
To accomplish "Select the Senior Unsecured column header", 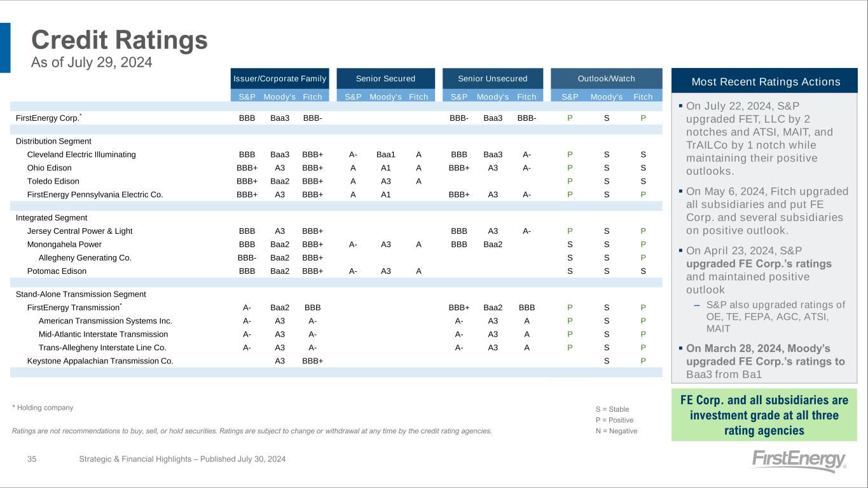I will tap(493, 79).
